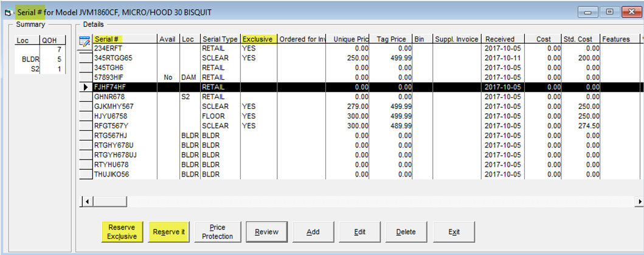Viewport: 644px width, 255px height.
Task: Click the FLOOR serial type cell
Action: pyautogui.click(x=220, y=116)
